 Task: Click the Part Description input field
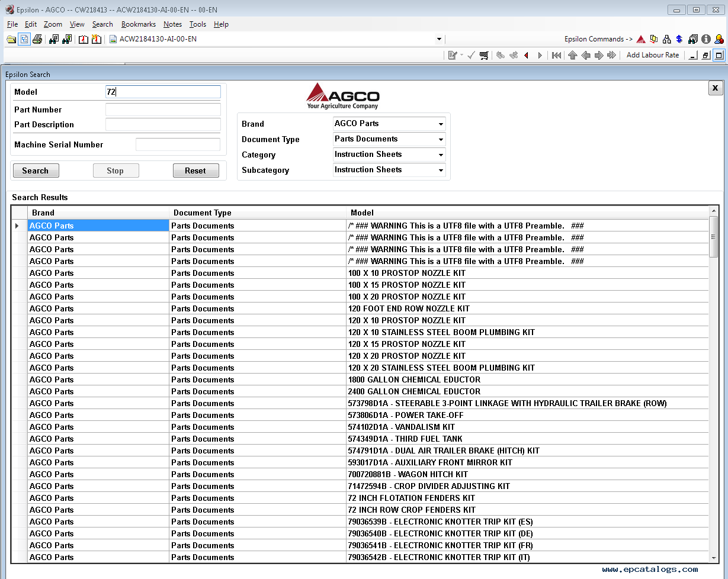click(x=163, y=124)
